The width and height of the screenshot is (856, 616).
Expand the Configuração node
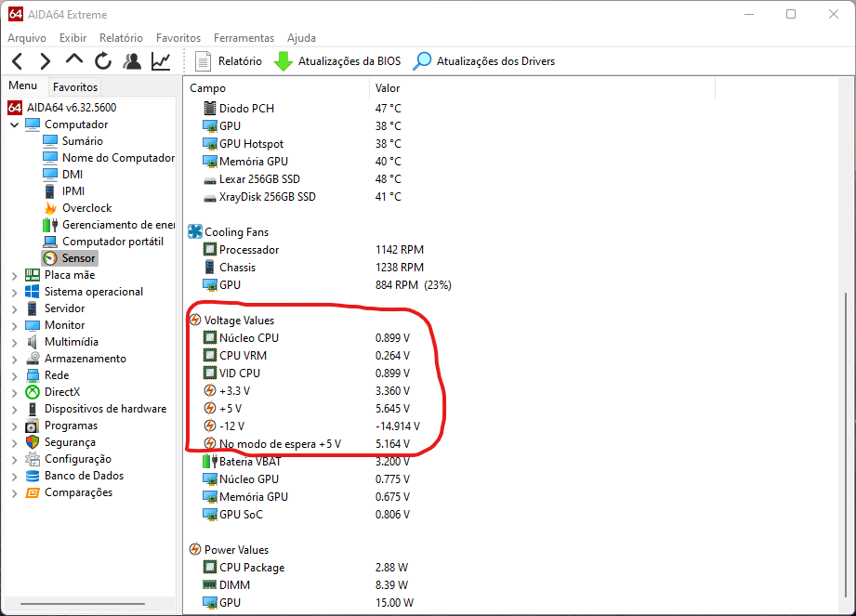coord(14,460)
